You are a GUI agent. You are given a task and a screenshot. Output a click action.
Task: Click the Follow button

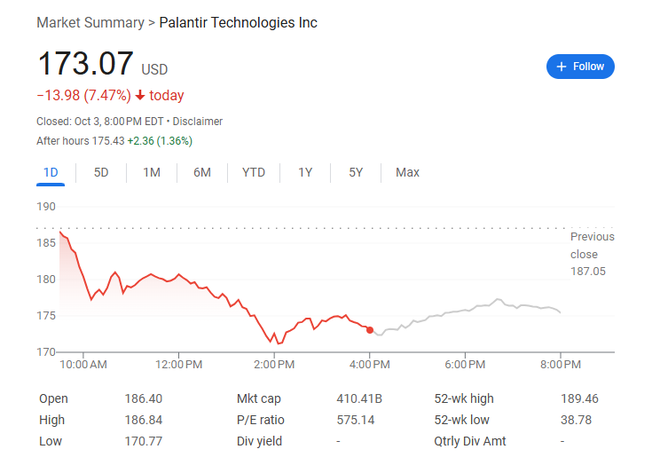[580, 66]
